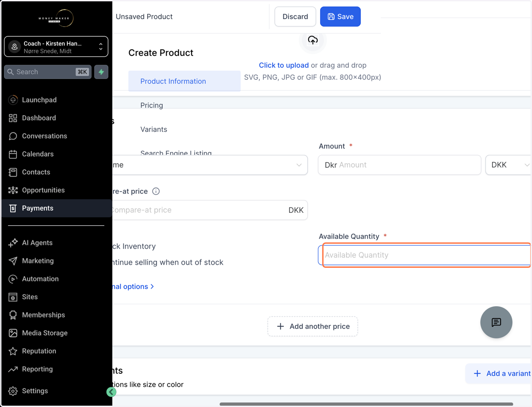Click the Sites icon in sidebar
This screenshot has width=532, height=407.
[x=13, y=297]
